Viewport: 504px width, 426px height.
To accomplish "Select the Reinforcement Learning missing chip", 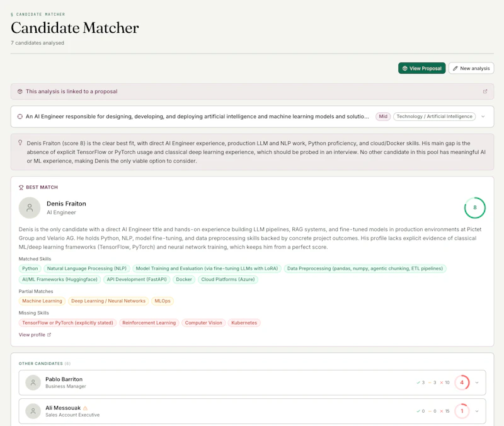I will [x=149, y=323].
